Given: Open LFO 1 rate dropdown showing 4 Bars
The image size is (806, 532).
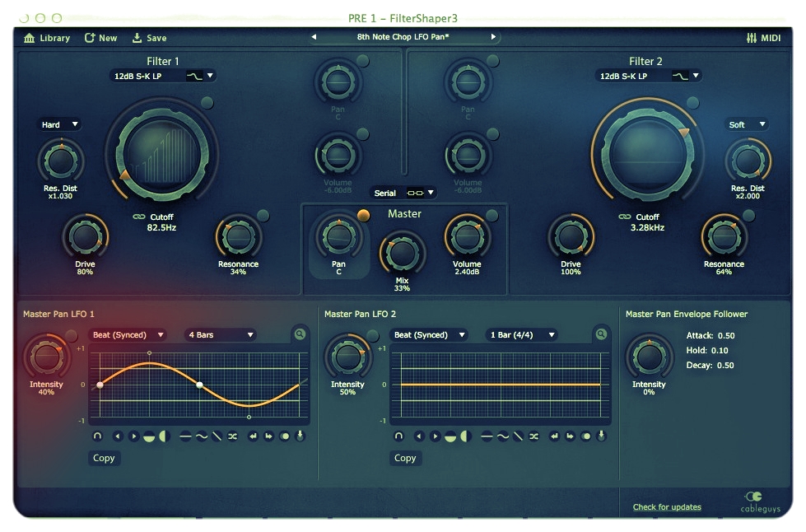Looking at the screenshot, I should point(221,335).
